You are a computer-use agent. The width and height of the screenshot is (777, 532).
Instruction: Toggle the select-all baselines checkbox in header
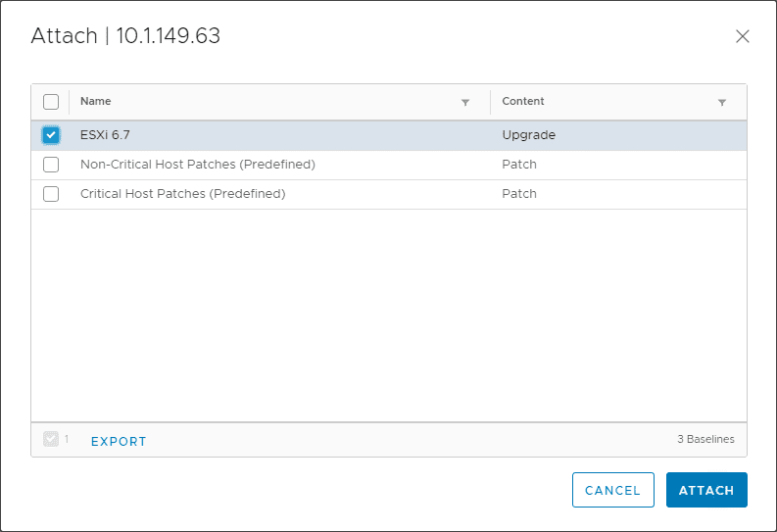pos(51,102)
